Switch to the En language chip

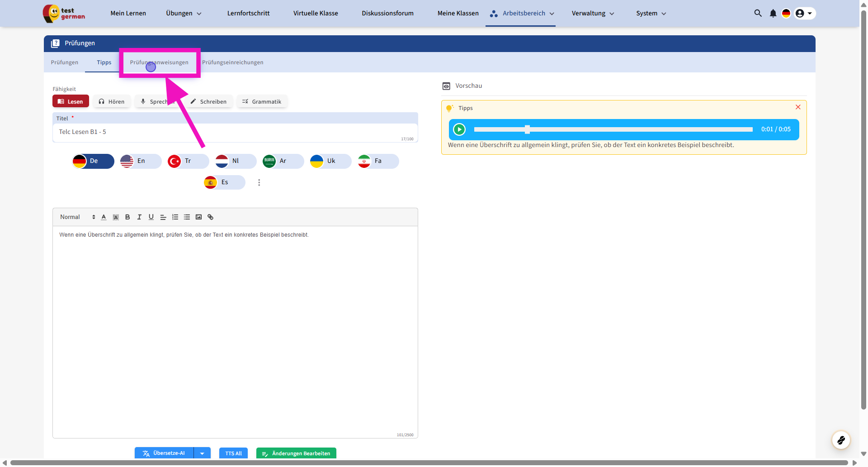140,161
